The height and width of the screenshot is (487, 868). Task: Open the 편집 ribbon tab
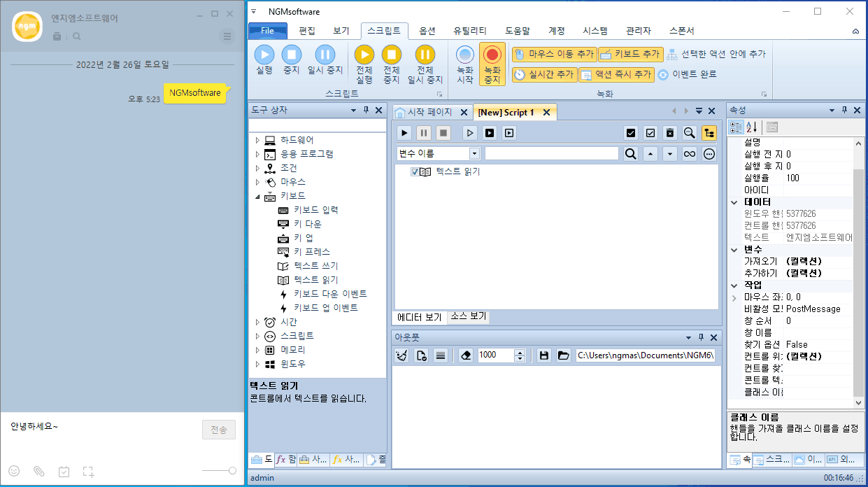[307, 31]
